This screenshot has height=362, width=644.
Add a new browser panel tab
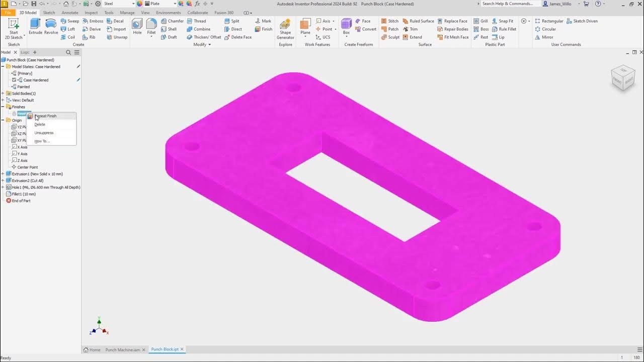click(x=35, y=52)
